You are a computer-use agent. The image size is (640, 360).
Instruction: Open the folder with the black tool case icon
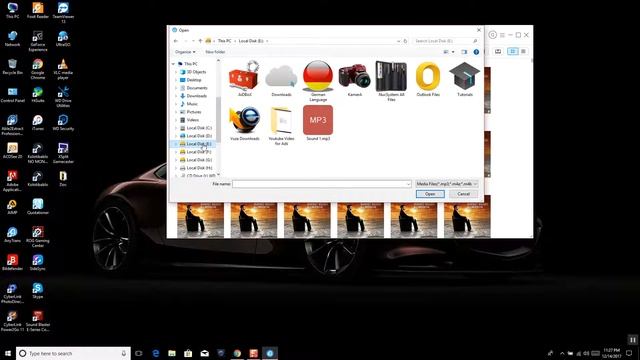pos(391,81)
